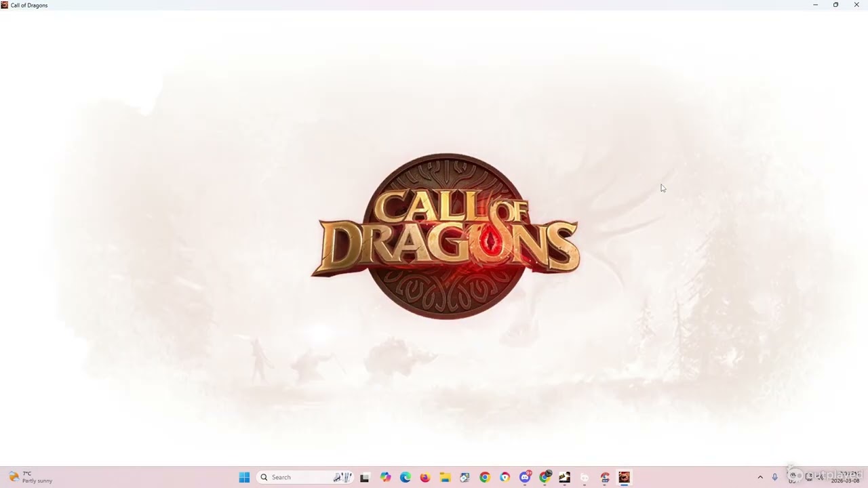
Task: Open the weather widget showing Partly sunny
Action: (31, 477)
